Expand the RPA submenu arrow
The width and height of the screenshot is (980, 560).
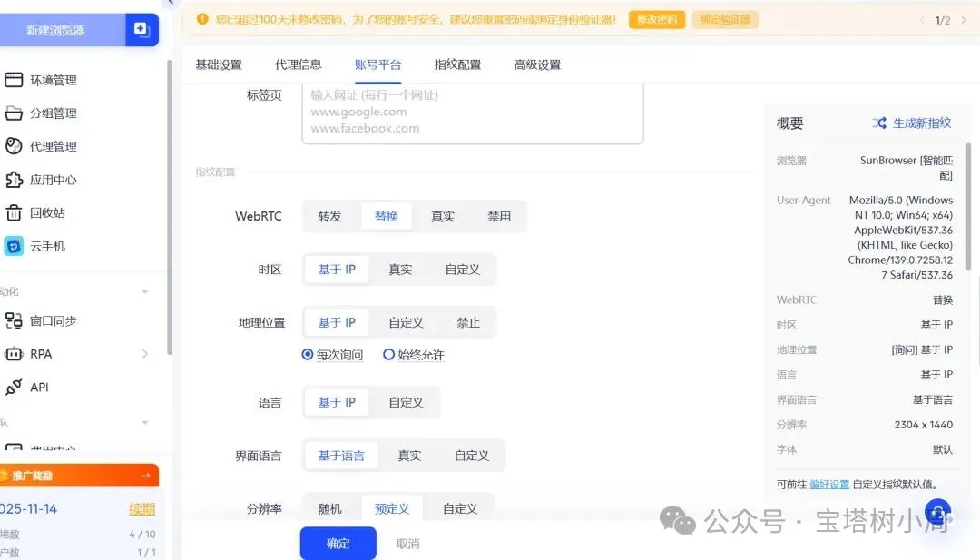point(145,354)
